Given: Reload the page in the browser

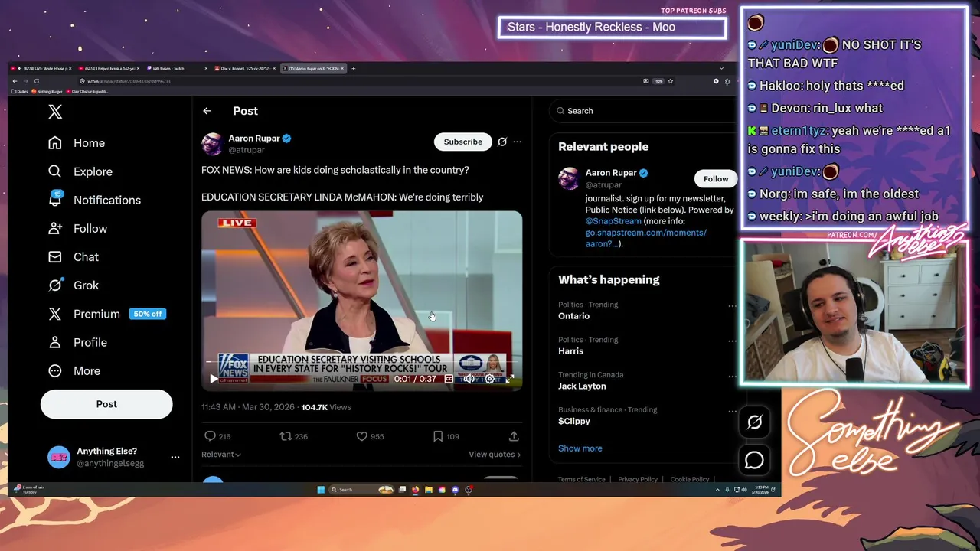Looking at the screenshot, I should 36,81.
